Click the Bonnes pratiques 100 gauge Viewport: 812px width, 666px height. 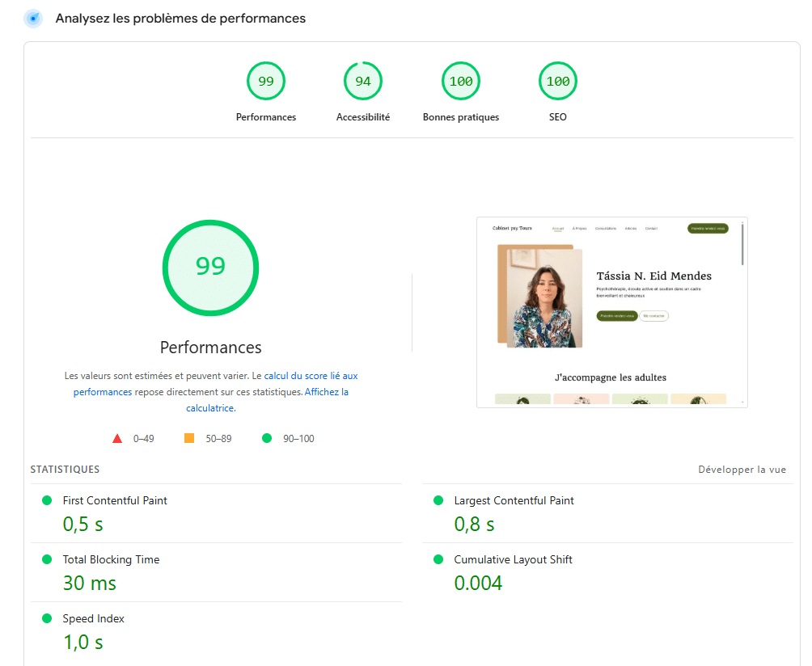(x=460, y=81)
